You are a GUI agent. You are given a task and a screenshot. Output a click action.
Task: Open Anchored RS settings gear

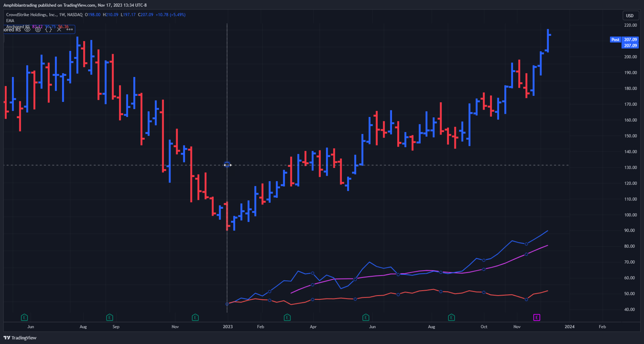(x=38, y=30)
